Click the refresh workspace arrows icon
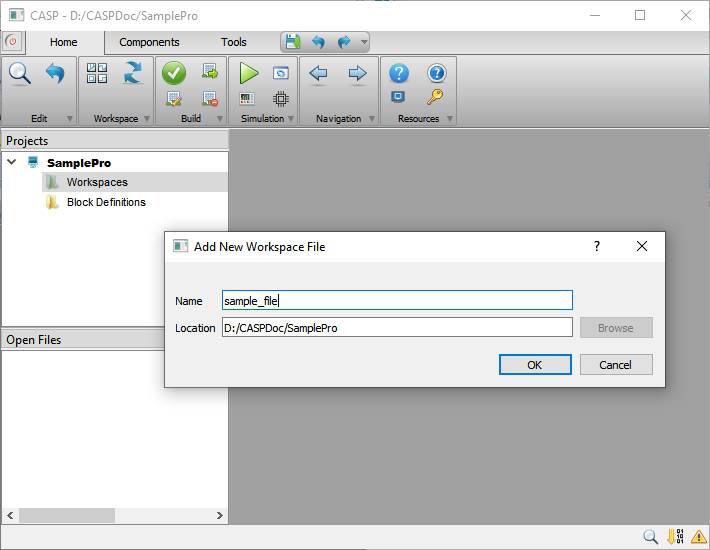This screenshot has width=710, height=550. [x=133, y=73]
